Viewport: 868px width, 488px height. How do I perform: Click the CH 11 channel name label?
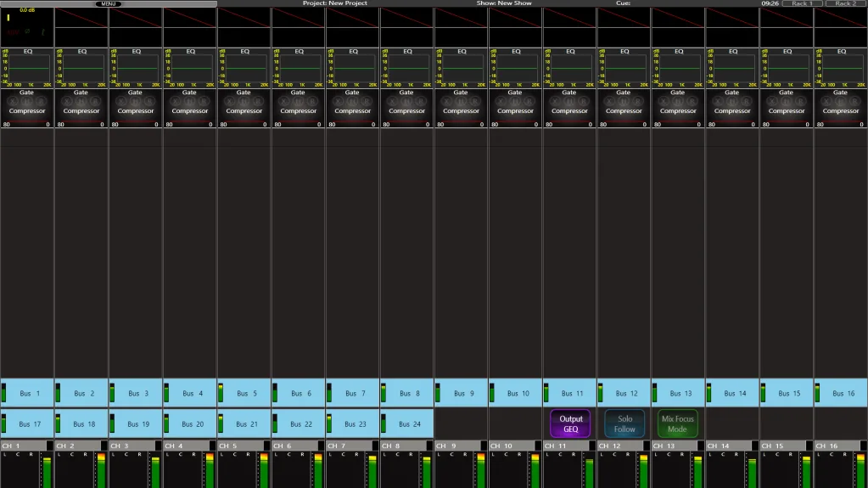(566, 446)
